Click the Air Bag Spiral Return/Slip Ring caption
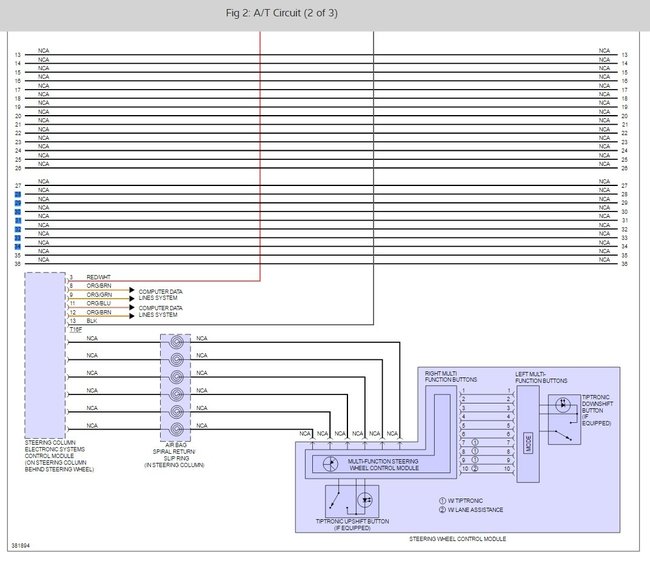 coord(174,455)
